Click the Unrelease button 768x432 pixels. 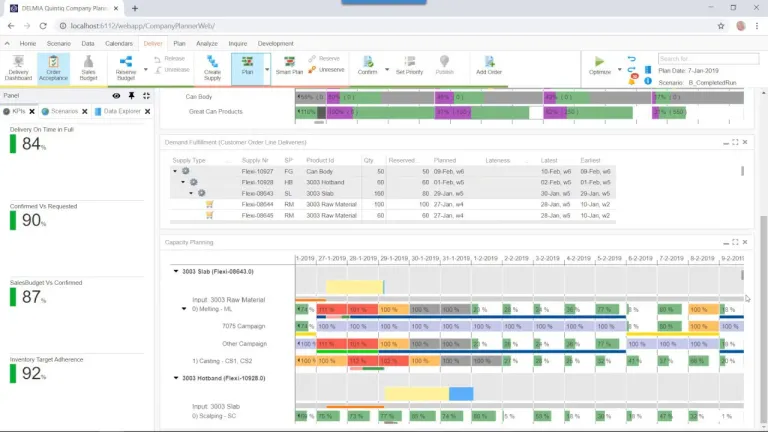click(172, 70)
